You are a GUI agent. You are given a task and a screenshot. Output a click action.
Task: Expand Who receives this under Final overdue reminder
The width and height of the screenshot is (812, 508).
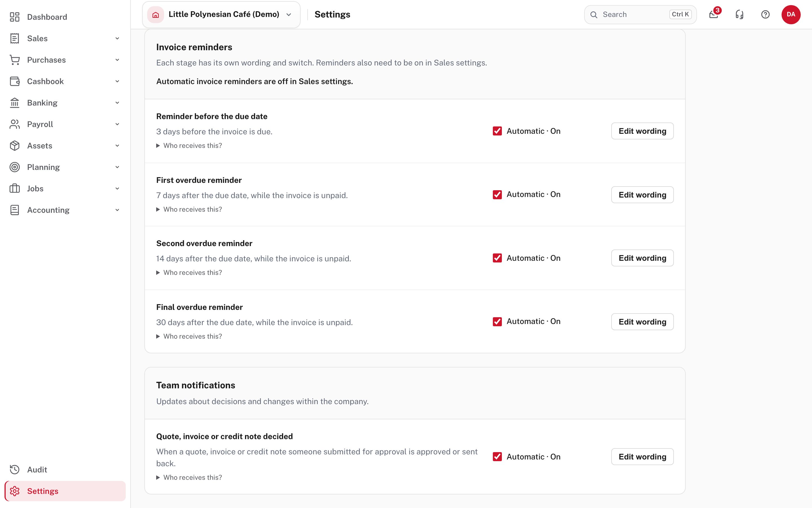coord(189,336)
